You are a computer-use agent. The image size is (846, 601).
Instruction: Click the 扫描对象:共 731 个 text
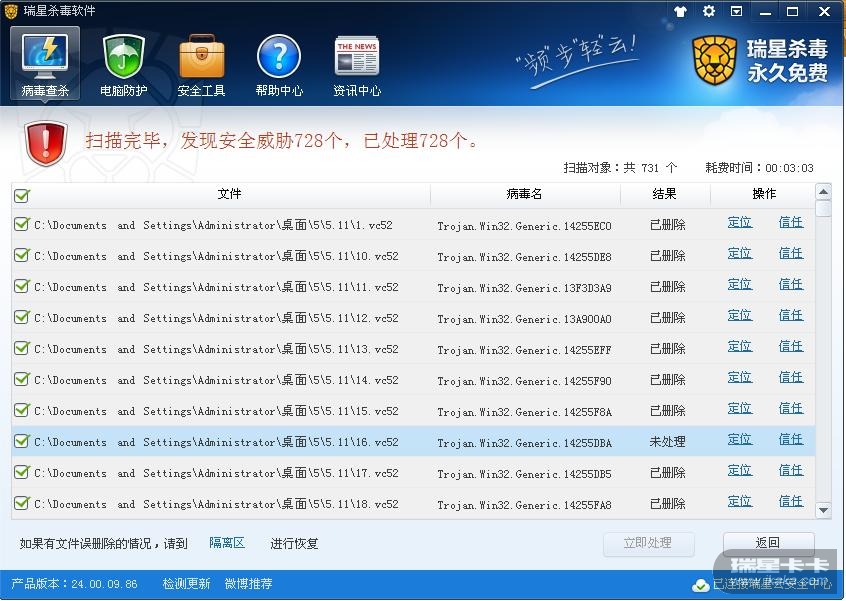click(620, 168)
